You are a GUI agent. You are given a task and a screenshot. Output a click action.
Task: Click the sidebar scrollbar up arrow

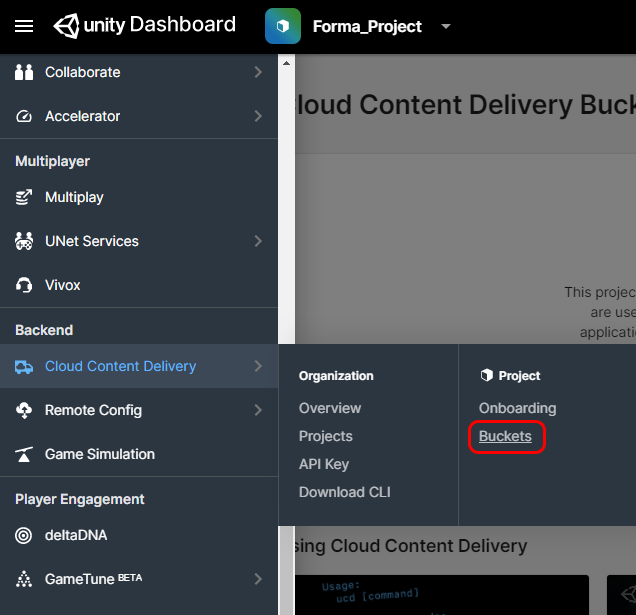(x=287, y=63)
